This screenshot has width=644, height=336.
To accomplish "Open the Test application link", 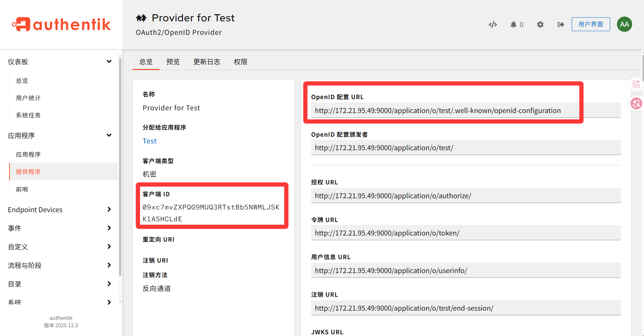I will click(149, 141).
